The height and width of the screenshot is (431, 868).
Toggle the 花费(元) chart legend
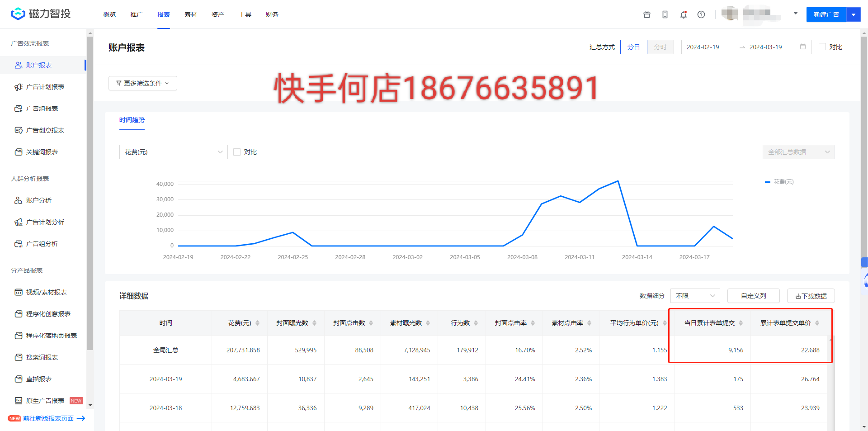point(779,182)
